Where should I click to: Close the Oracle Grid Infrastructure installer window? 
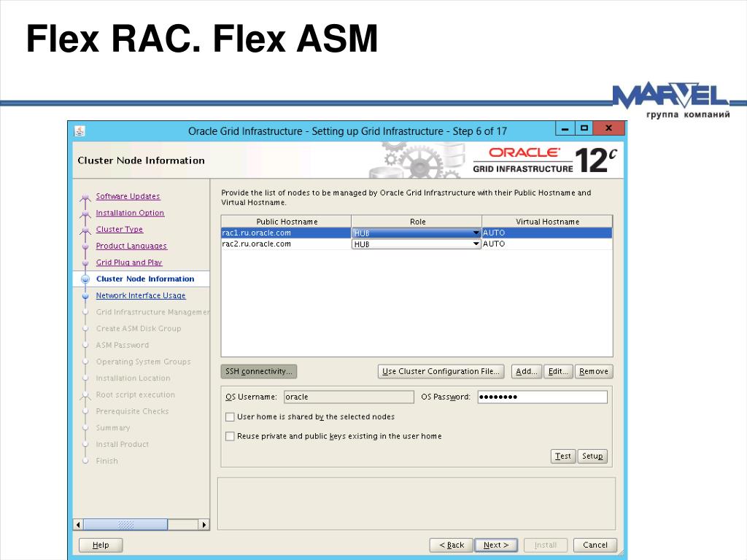[x=608, y=128]
